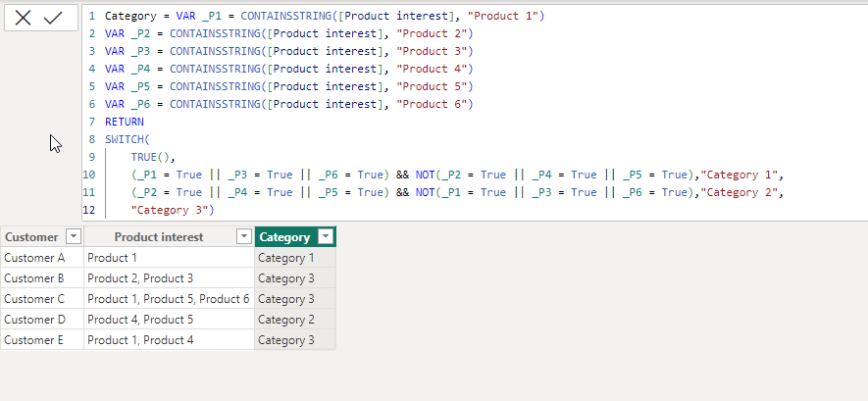The image size is (868, 401).
Task: Click the lone 'Product 1' interest cell
Action: tap(169, 258)
